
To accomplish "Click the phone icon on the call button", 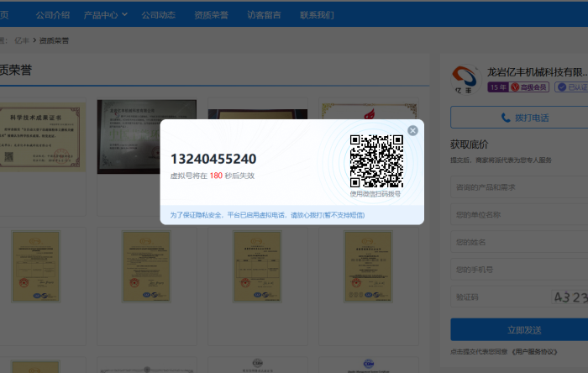I will pos(506,118).
